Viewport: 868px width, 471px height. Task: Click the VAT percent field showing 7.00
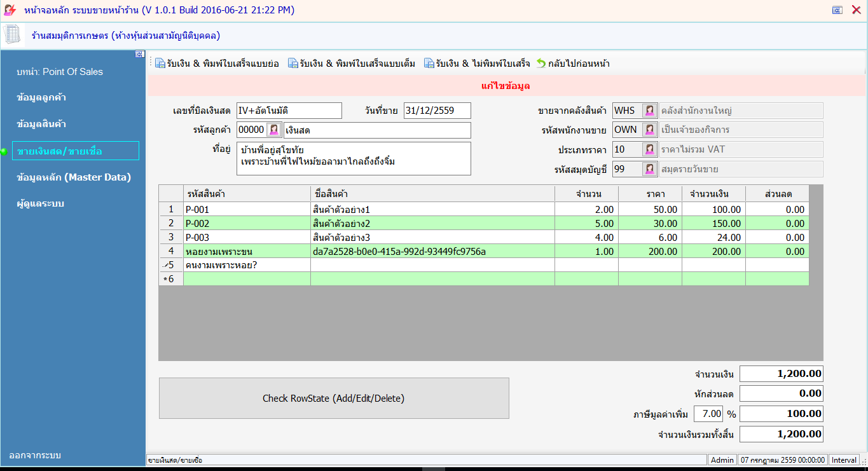point(708,414)
